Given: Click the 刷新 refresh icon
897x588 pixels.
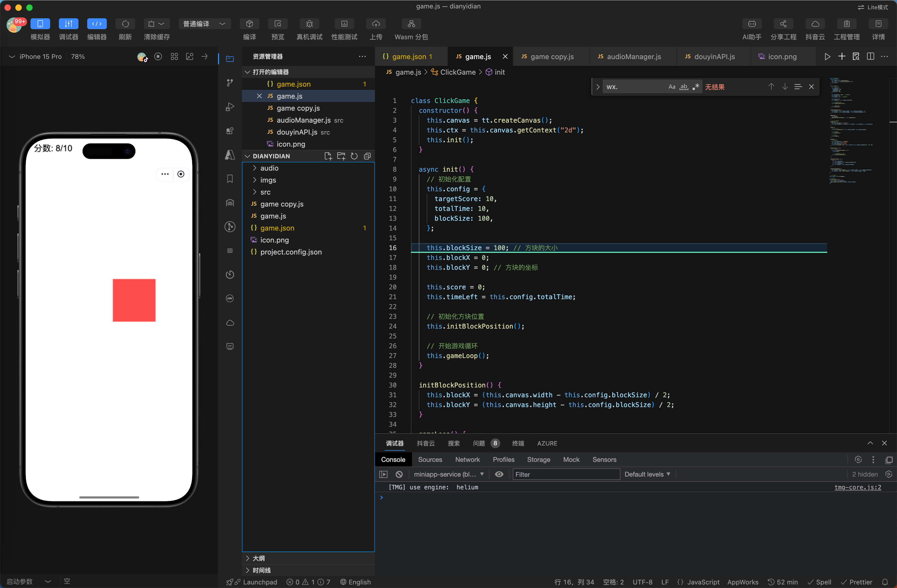Looking at the screenshot, I should point(125,24).
